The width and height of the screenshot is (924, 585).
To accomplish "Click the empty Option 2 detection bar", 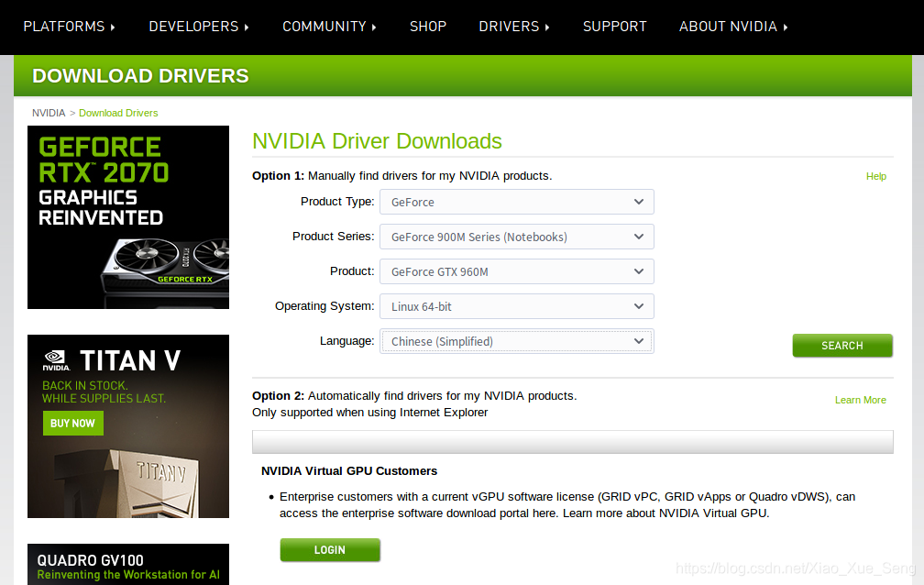I will pos(572,442).
